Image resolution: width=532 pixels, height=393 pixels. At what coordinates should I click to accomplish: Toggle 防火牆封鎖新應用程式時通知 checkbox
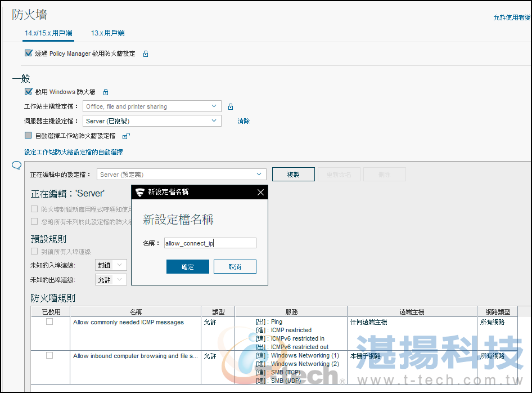pyautogui.click(x=34, y=209)
